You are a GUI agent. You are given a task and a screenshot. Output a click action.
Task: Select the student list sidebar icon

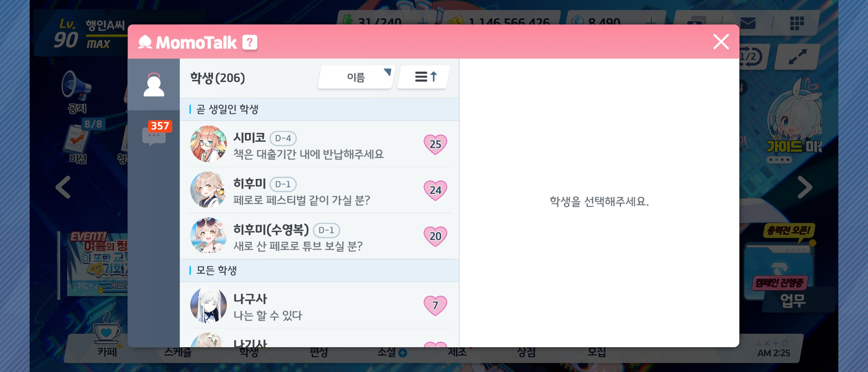coord(154,85)
